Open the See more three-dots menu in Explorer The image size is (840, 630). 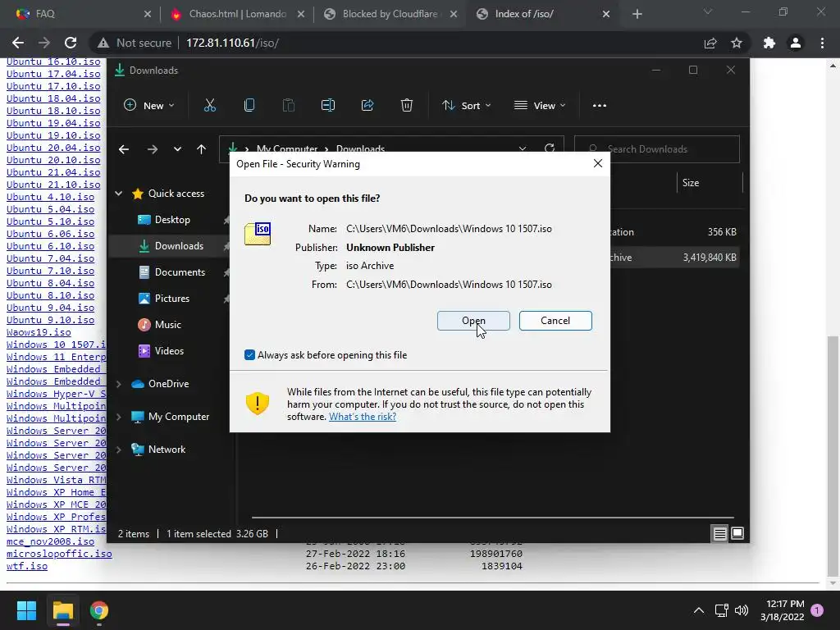pos(600,106)
